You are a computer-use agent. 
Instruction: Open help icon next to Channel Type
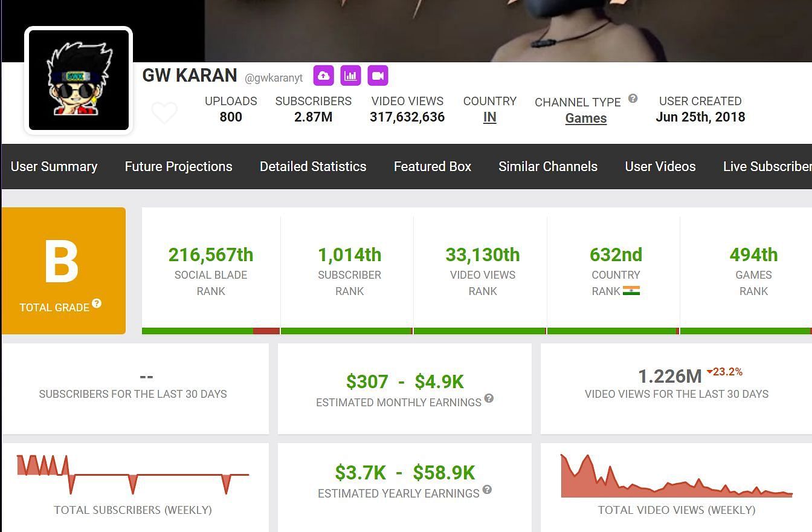[633, 99]
